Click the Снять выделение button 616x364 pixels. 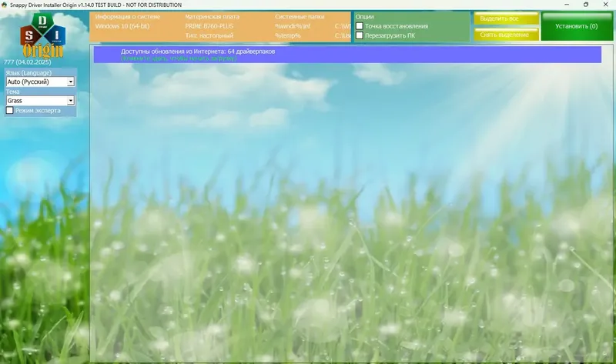tap(506, 35)
